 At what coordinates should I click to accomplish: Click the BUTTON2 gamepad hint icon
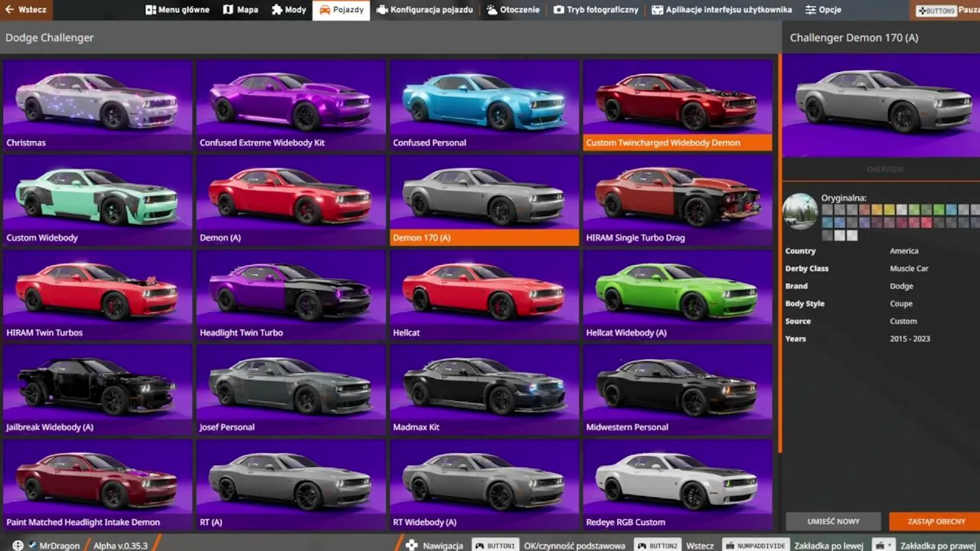click(x=657, y=546)
